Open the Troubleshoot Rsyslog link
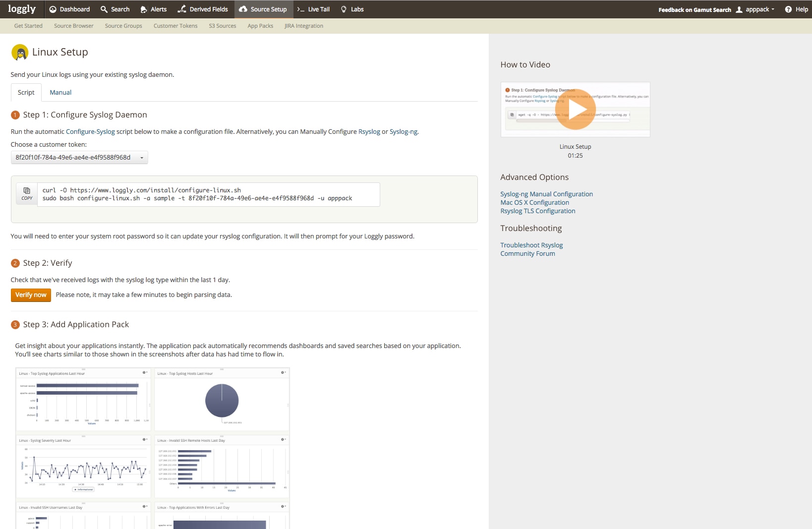 [531, 245]
